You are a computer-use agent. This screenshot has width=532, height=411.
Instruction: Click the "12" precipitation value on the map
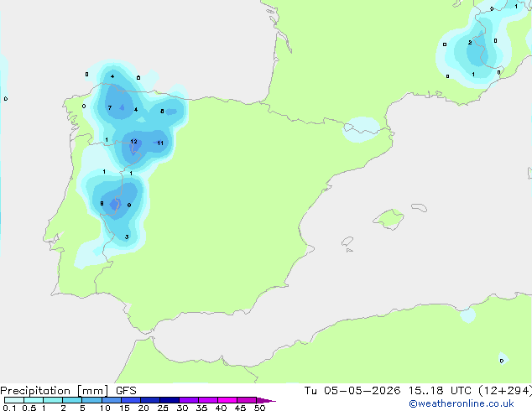click(133, 142)
